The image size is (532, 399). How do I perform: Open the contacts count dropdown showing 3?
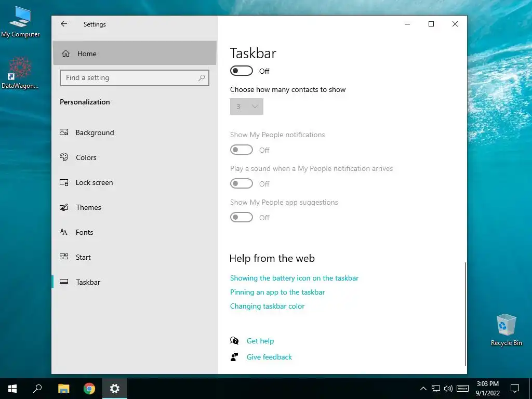tap(247, 107)
